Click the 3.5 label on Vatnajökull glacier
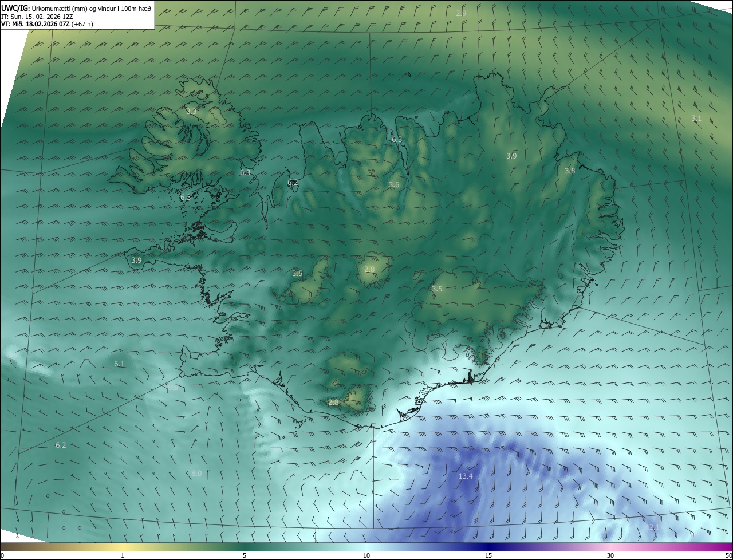The image size is (733, 560). (437, 289)
